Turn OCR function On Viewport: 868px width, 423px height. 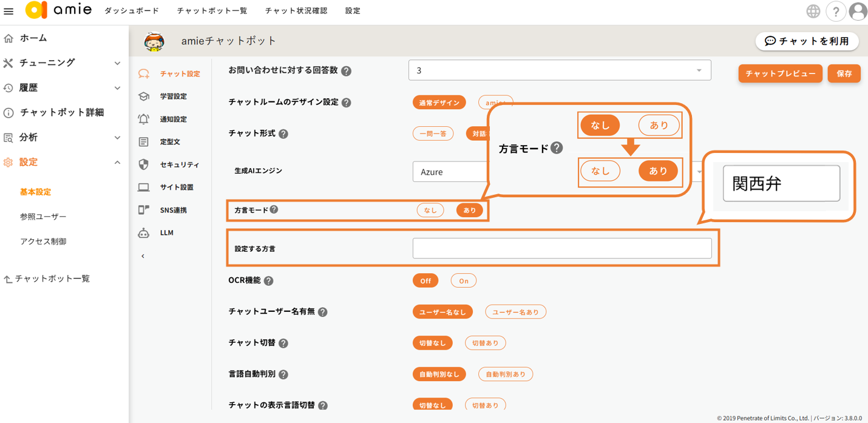coord(463,281)
